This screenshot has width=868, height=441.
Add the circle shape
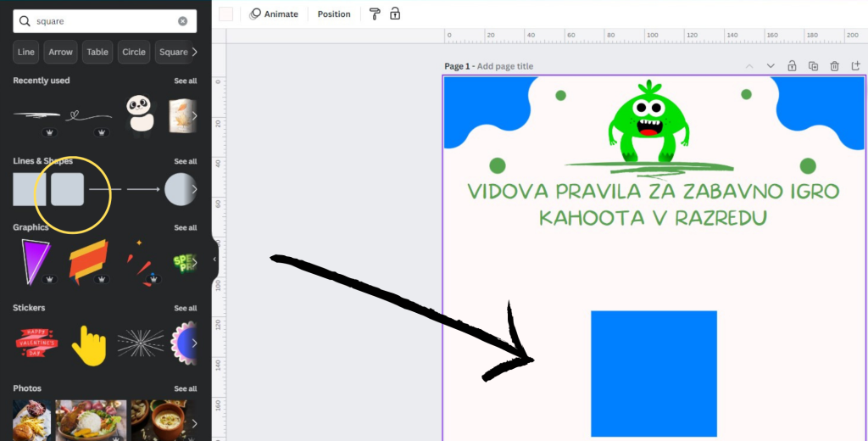click(x=180, y=189)
